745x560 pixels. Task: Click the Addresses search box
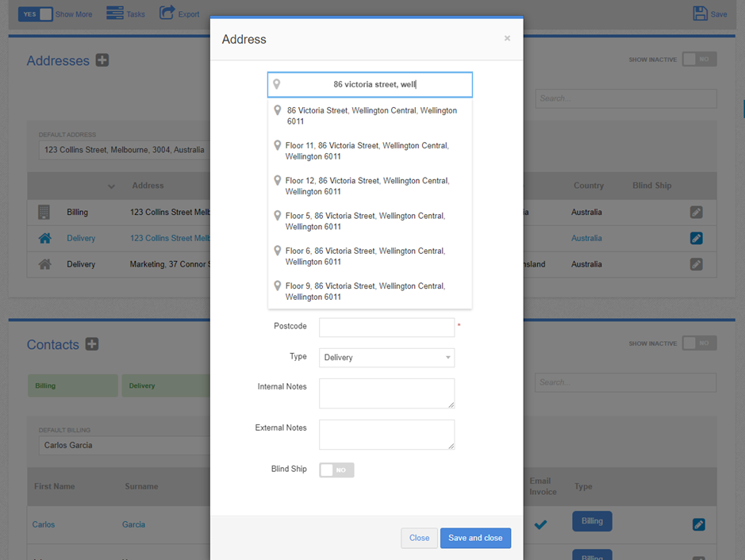pos(626,99)
